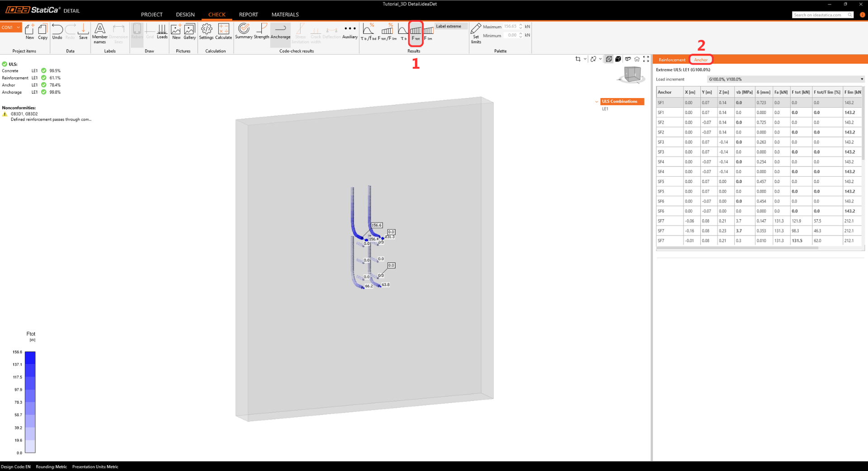The image size is (868, 471).
Task: Zoom to fit full view
Action: [x=646, y=59]
